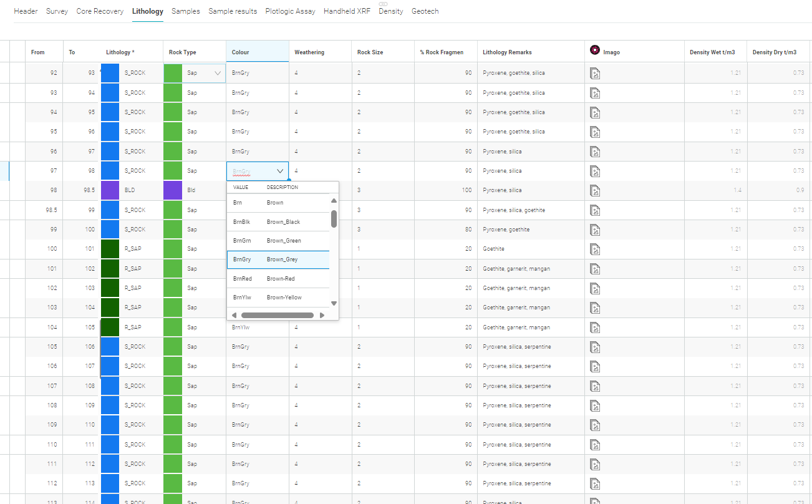Open the Samples tab

click(x=186, y=11)
